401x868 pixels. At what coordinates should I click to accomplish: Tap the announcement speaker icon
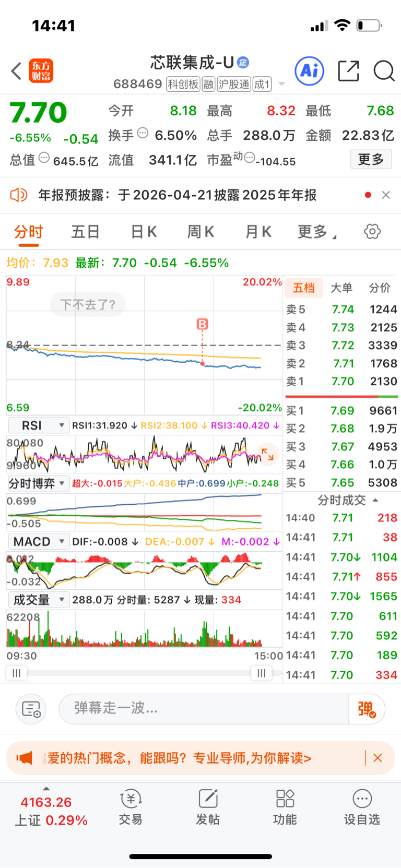pyautogui.click(x=18, y=195)
